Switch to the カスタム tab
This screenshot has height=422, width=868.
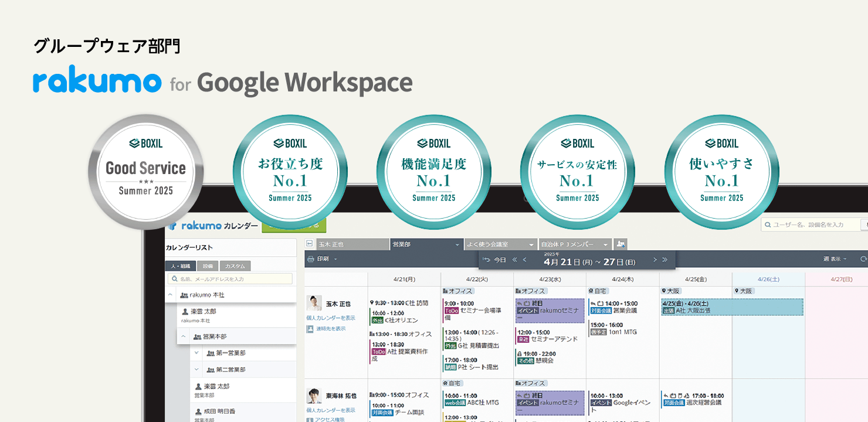236,266
